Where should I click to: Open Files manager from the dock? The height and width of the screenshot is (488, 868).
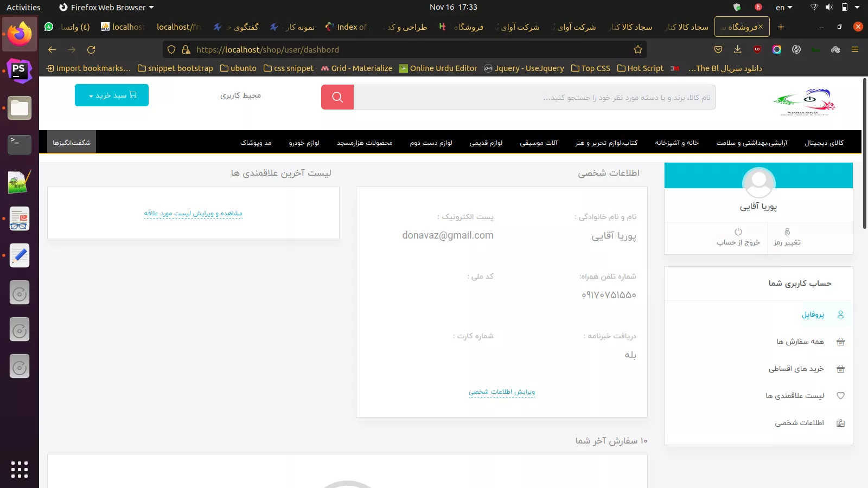pos(20,108)
